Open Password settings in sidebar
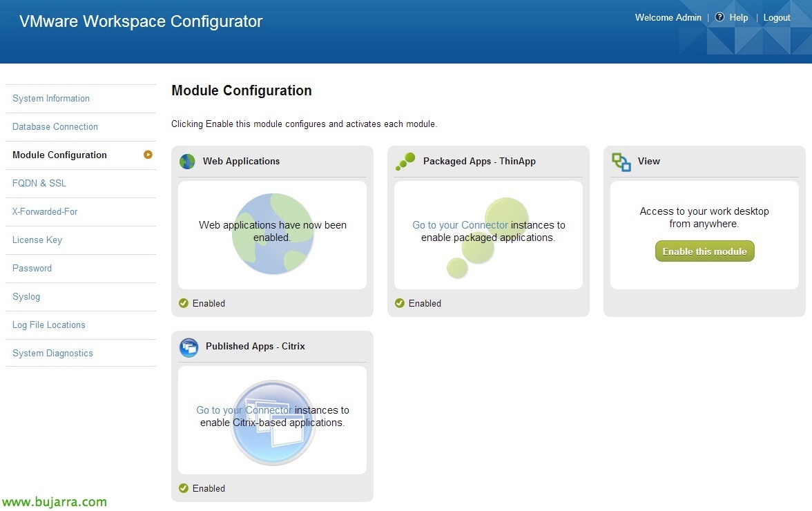 pyautogui.click(x=32, y=268)
